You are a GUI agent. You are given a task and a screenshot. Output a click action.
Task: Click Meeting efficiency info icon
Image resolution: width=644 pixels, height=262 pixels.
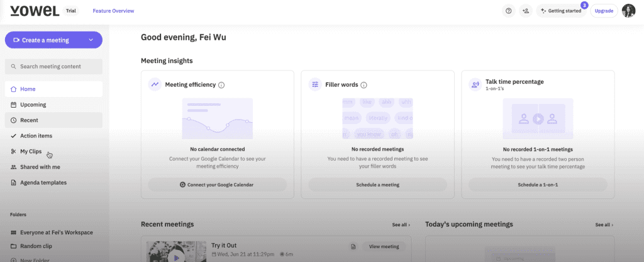[x=221, y=85]
